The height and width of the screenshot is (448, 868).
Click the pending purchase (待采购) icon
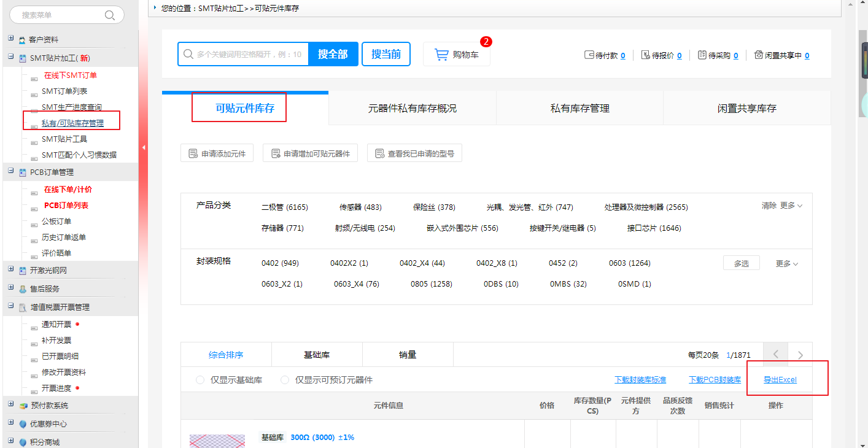[702, 55]
